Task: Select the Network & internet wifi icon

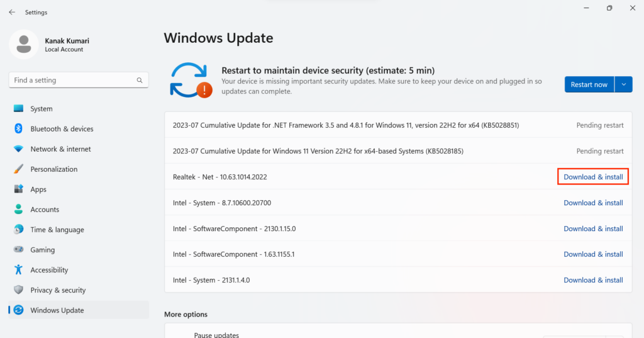Action: pyautogui.click(x=18, y=149)
